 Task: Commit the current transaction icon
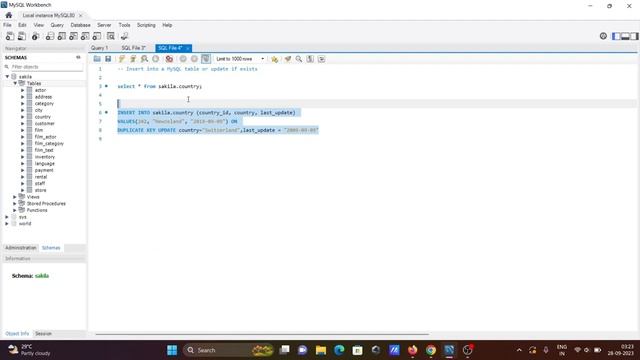(183, 59)
